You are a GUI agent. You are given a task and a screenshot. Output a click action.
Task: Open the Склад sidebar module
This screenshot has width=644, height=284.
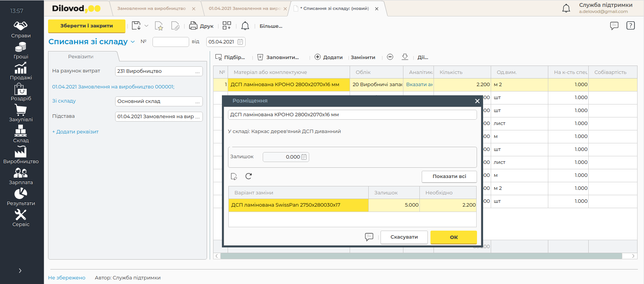[x=21, y=134]
